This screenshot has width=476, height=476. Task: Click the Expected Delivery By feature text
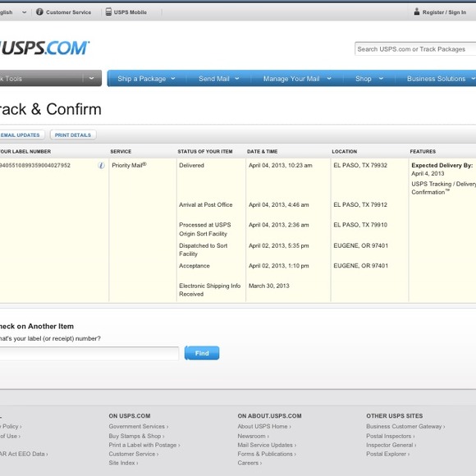coord(442,165)
